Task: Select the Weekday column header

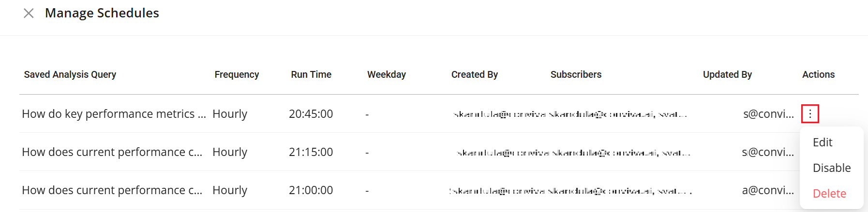Action: coord(386,74)
